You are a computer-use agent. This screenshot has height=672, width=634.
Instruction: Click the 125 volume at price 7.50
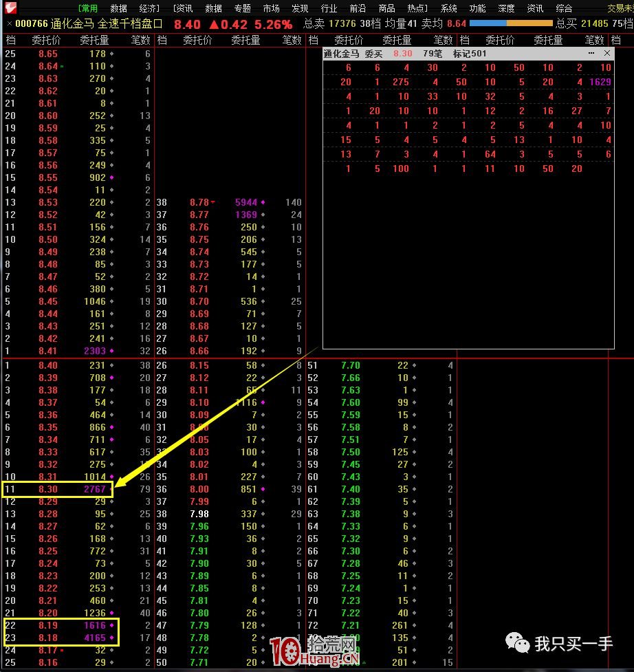(x=400, y=452)
